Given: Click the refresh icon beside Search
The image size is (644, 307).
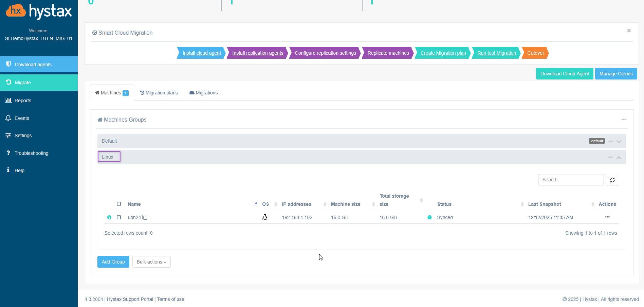Looking at the screenshot, I should [x=612, y=180].
